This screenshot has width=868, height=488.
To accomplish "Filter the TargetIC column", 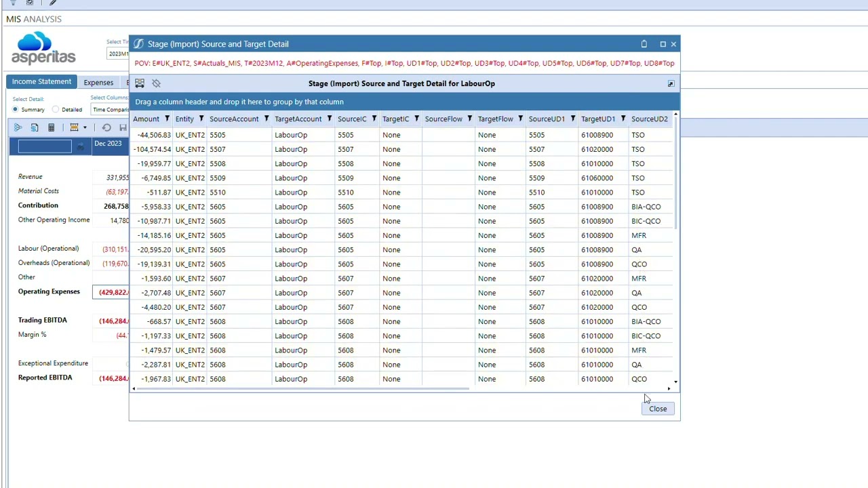I will [417, 119].
